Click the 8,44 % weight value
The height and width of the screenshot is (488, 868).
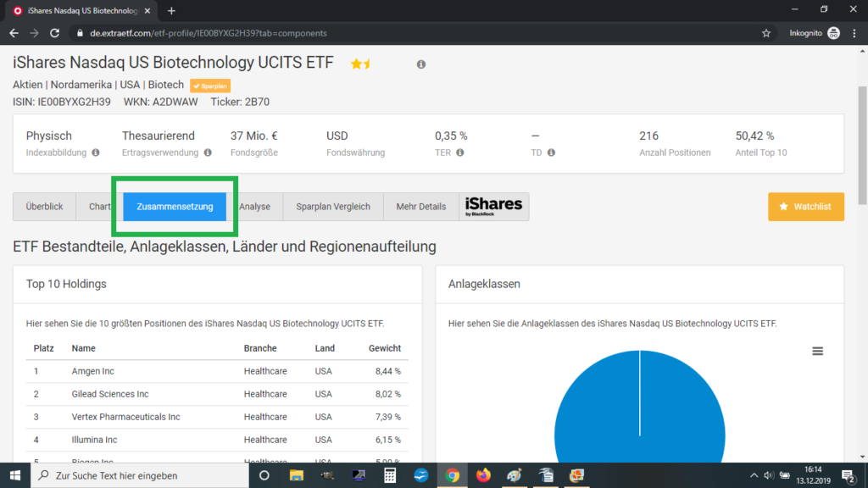pos(387,371)
